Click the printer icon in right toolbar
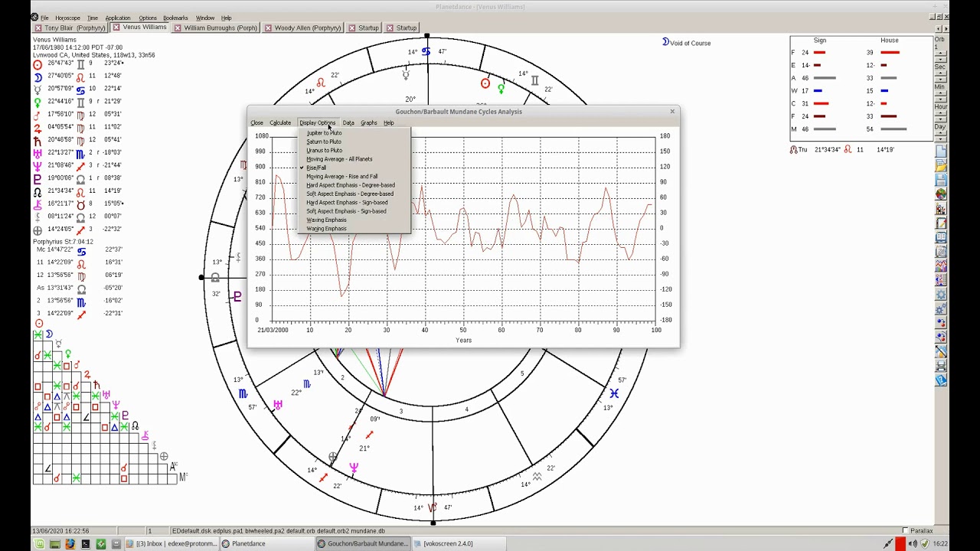This screenshot has width=980, height=551. 941,365
